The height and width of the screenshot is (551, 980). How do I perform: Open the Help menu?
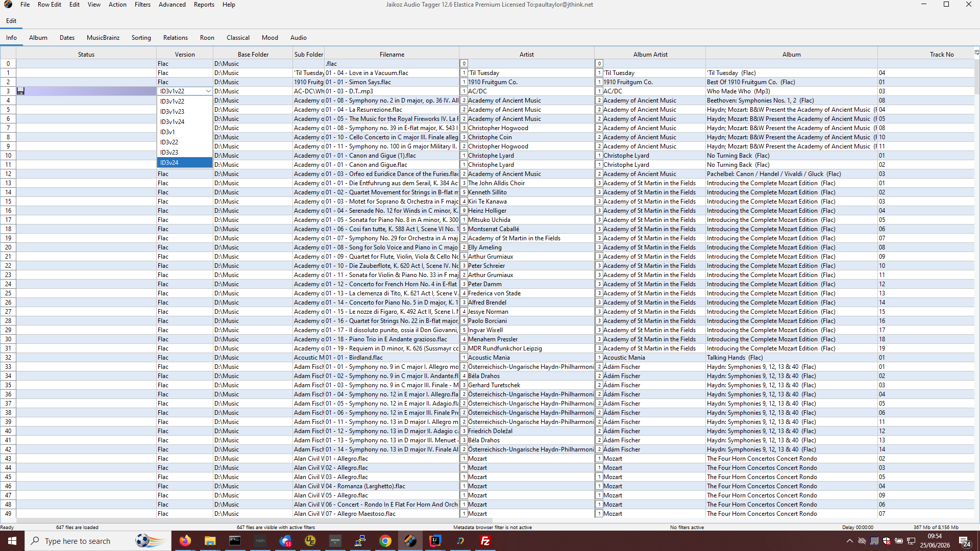tap(229, 5)
